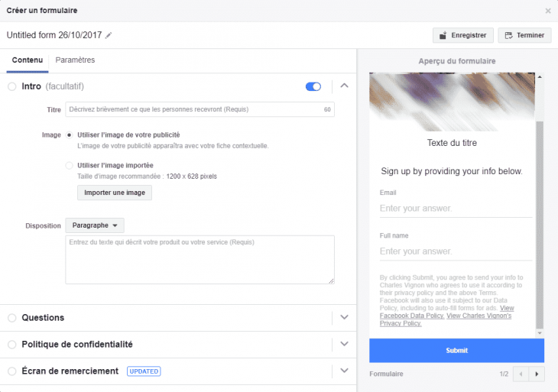Toggle the Intro section switch off
Viewport: 558px width, 392px height.
313,86
